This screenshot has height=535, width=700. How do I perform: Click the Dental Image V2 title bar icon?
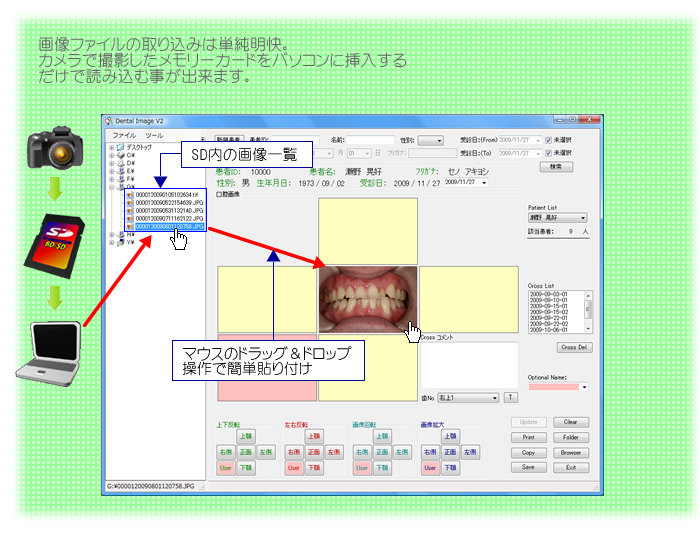(x=109, y=121)
